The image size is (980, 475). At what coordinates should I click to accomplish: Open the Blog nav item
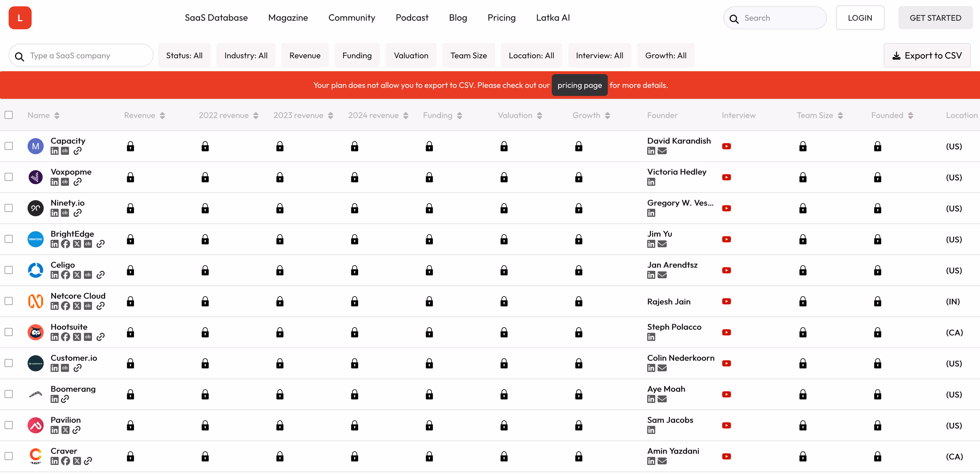click(458, 18)
